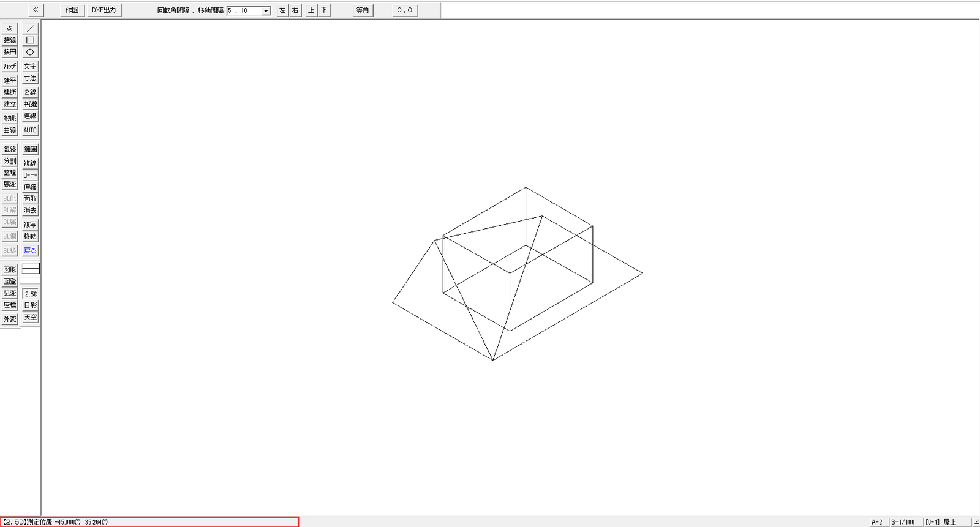Click the 作図 button
980x527 pixels.
tap(72, 10)
